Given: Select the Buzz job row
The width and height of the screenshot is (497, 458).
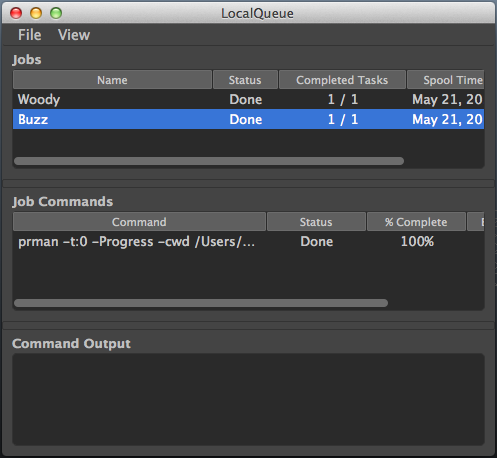Looking at the screenshot, I should point(248,119).
